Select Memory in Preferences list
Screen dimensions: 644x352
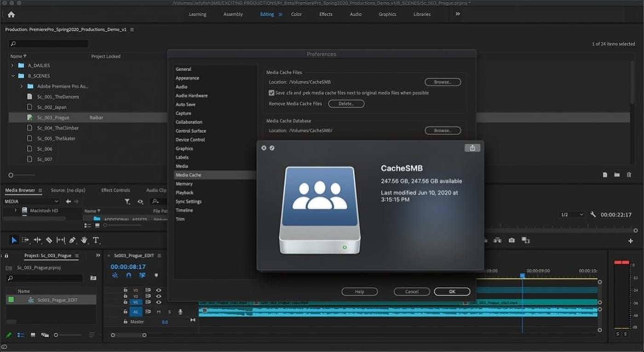[184, 184]
